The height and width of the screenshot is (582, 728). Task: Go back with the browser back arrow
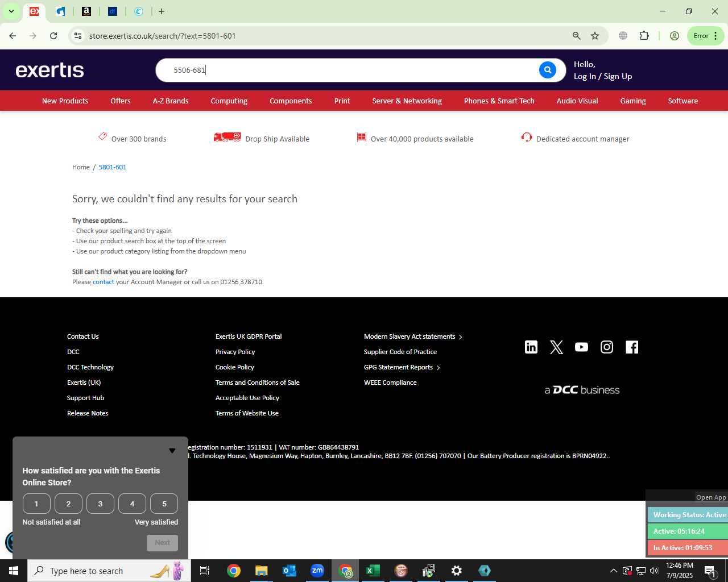click(13, 36)
